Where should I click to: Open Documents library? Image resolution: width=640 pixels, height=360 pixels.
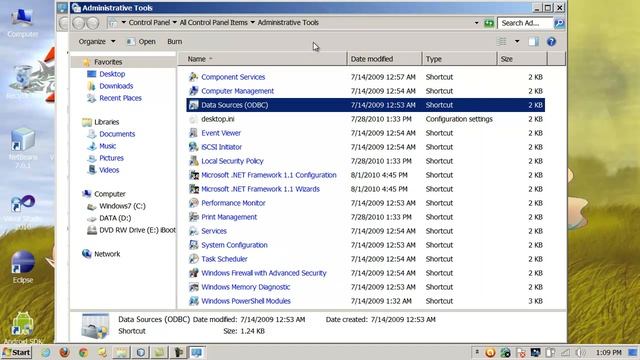coord(117,134)
